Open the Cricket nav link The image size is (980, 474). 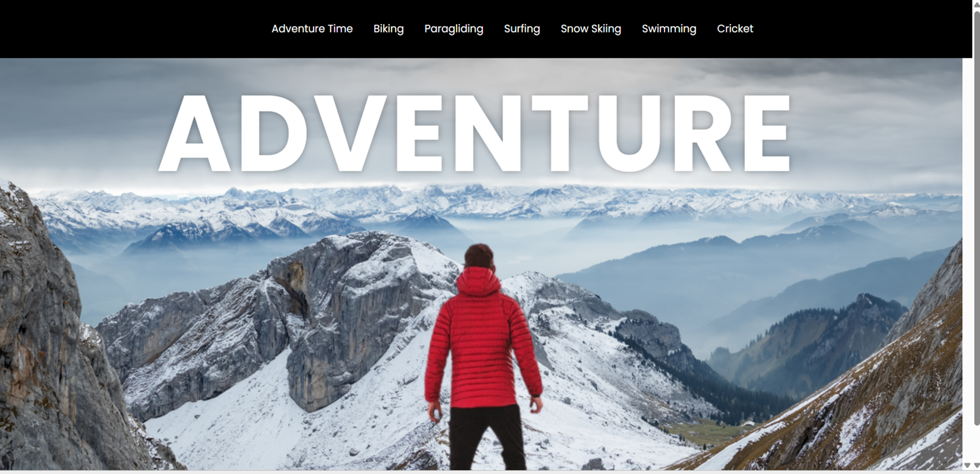pyautogui.click(x=735, y=29)
